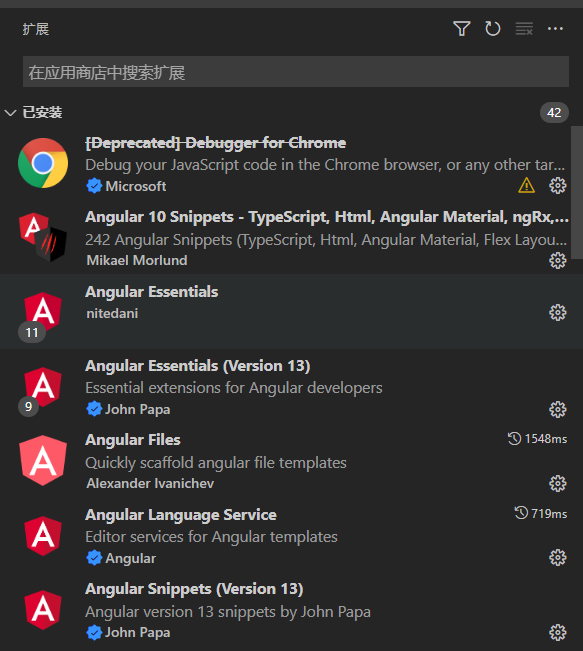This screenshot has height=651, width=583.
Task: Manage Debugger for Chrome via gear icon
Action: point(558,186)
